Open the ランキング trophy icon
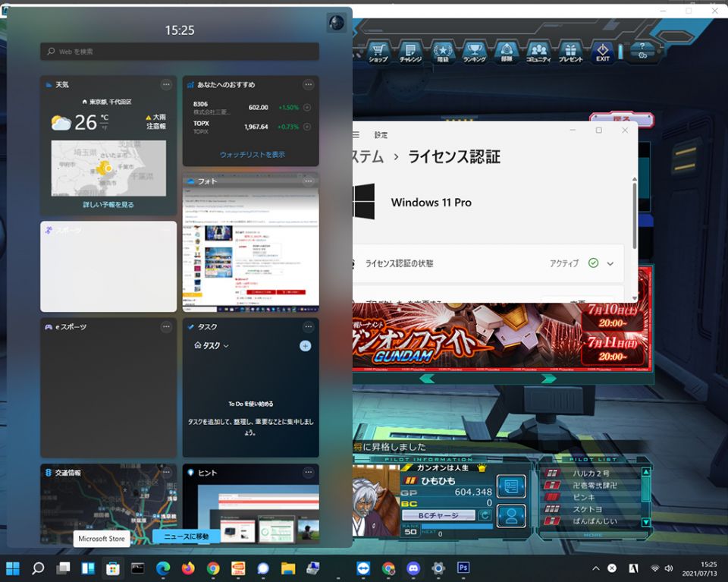728x582 pixels. 474,52
